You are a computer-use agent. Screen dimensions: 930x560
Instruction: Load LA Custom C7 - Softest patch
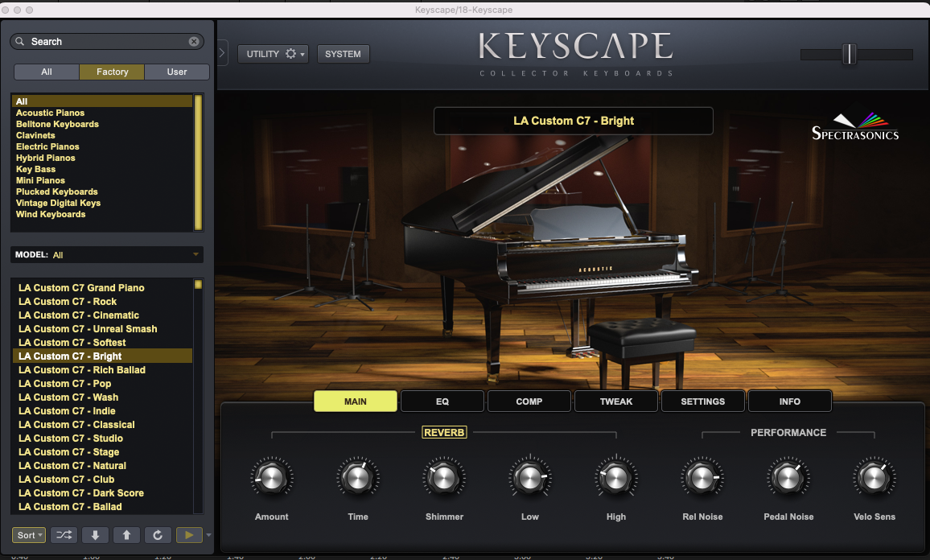coord(72,342)
